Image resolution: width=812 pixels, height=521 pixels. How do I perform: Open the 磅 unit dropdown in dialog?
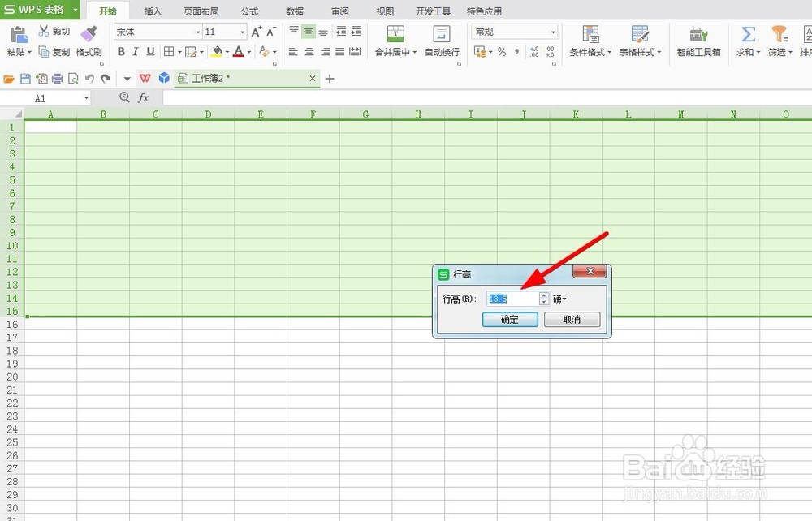(559, 299)
